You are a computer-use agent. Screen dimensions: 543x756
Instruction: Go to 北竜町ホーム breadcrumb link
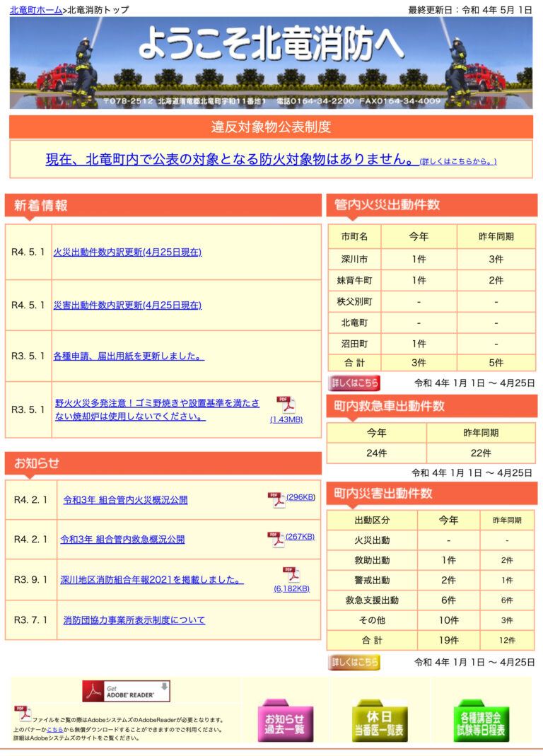[x=36, y=10]
